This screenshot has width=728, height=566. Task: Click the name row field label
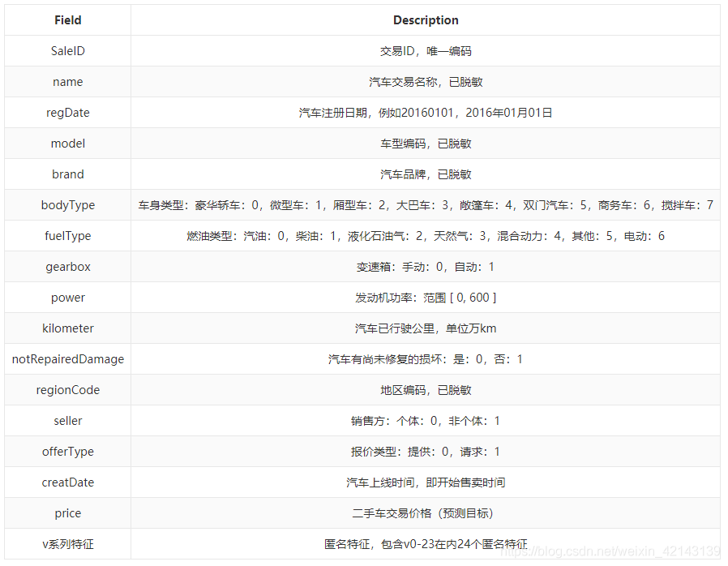(67, 81)
